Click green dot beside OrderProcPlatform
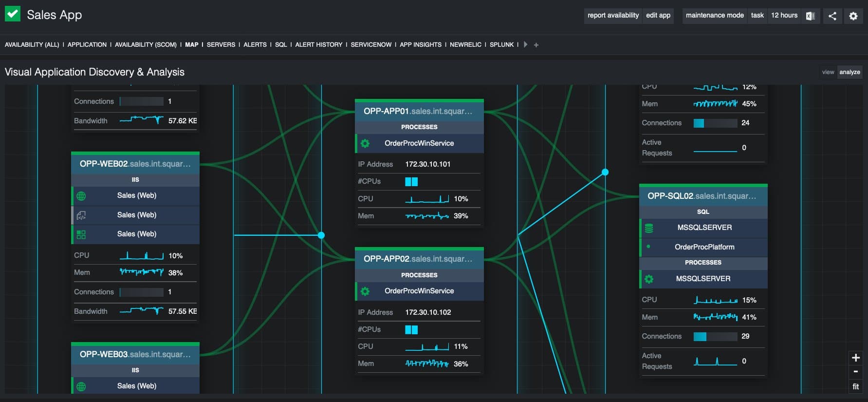The width and height of the screenshot is (868, 402). [648, 247]
